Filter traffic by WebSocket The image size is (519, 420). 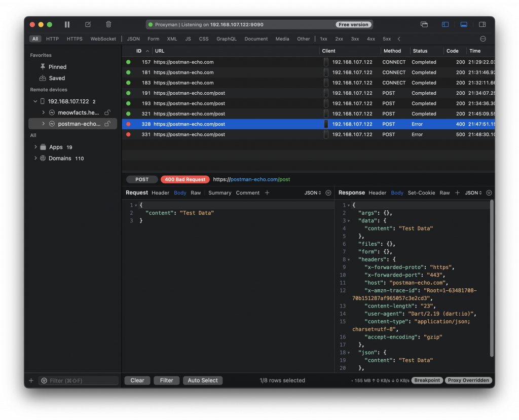coord(103,39)
